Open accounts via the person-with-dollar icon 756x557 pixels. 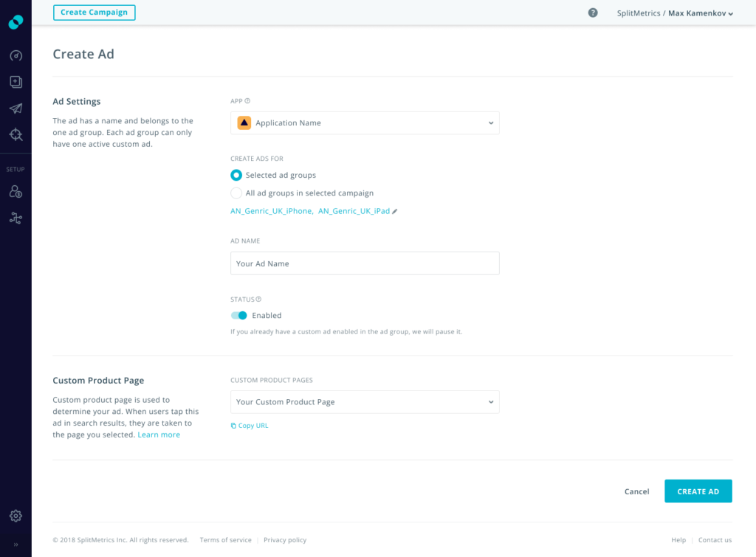tap(16, 191)
